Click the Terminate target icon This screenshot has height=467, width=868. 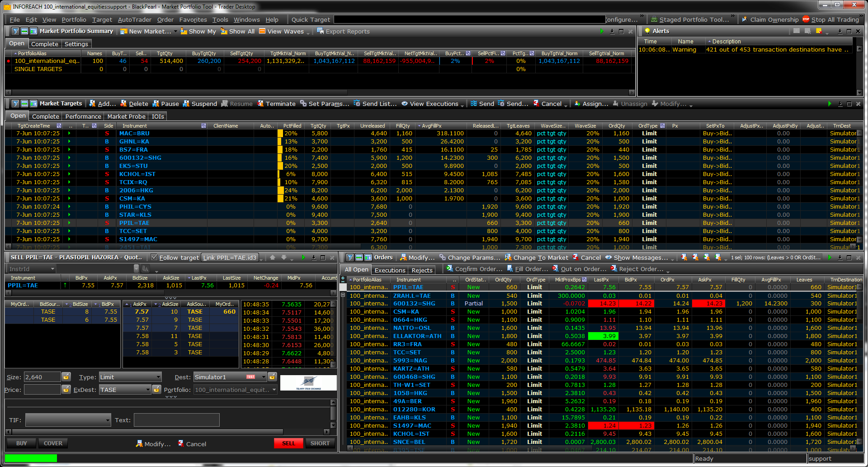pyautogui.click(x=260, y=104)
